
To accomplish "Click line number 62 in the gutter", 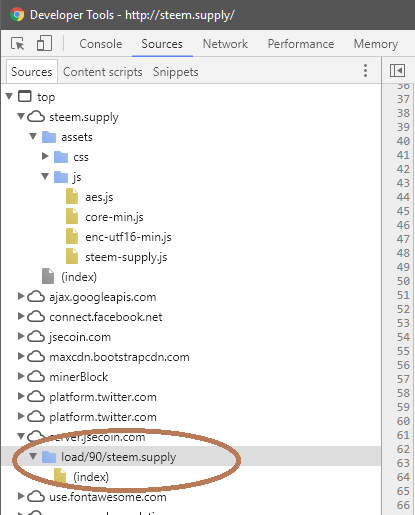I will (403, 449).
